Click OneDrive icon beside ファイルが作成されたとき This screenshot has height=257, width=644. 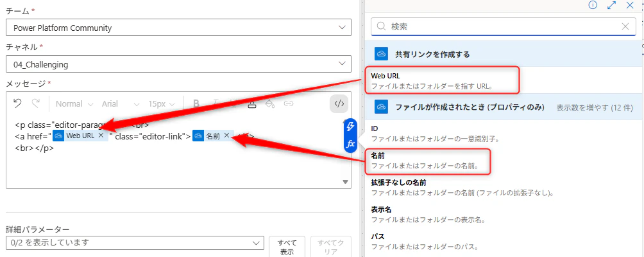pyautogui.click(x=382, y=107)
